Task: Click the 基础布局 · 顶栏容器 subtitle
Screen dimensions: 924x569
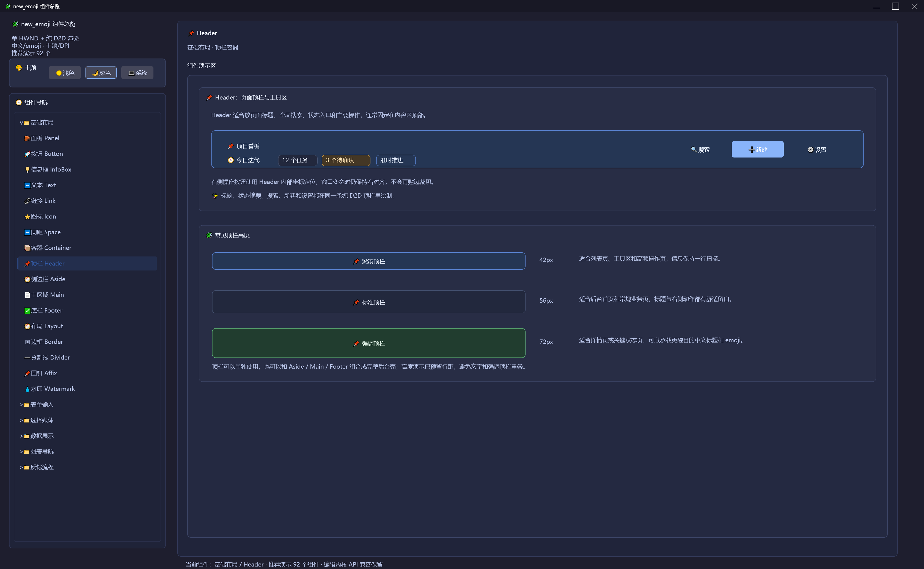Action: click(x=213, y=48)
